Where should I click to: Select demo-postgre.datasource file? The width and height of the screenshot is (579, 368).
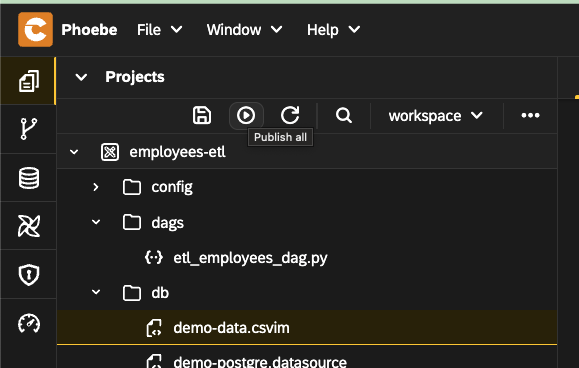coord(260,361)
